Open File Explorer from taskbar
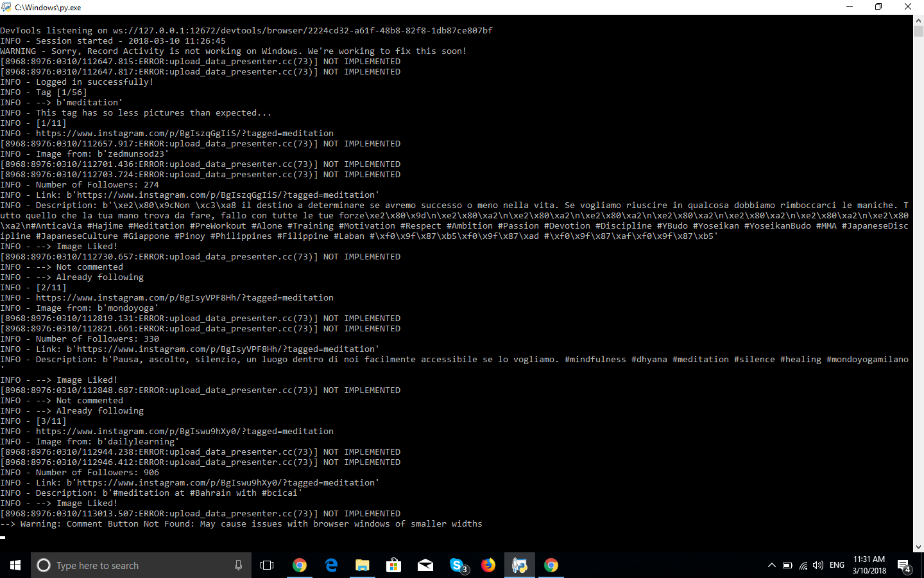The image size is (924, 578). [363, 565]
